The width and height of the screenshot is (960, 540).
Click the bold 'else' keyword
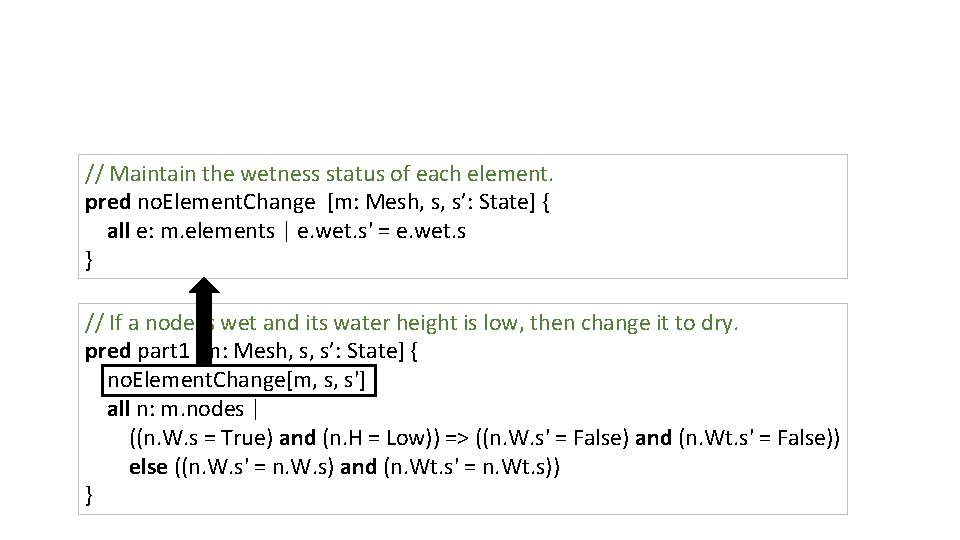(x=148, y=467)
